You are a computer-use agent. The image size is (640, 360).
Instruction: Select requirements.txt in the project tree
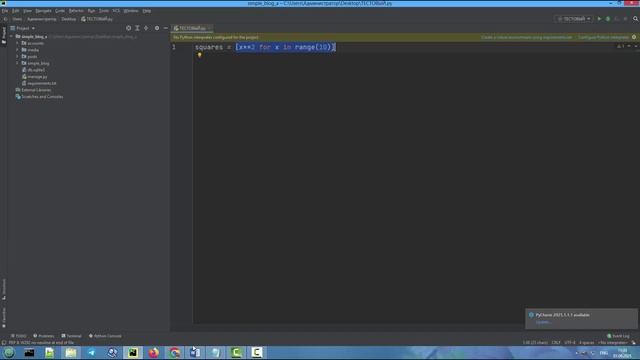(x=39, y=83)
